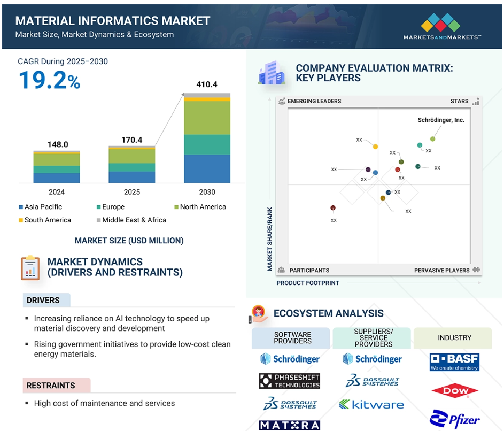504x431 pixels.
Task: Click the North America green legend swatch
Action: pos(176,207)
